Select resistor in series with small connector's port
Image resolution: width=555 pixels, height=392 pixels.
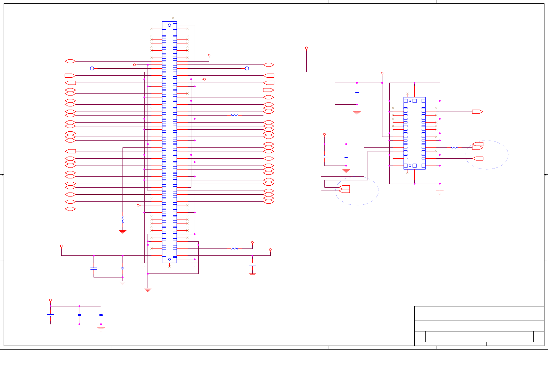pos(454,147)
